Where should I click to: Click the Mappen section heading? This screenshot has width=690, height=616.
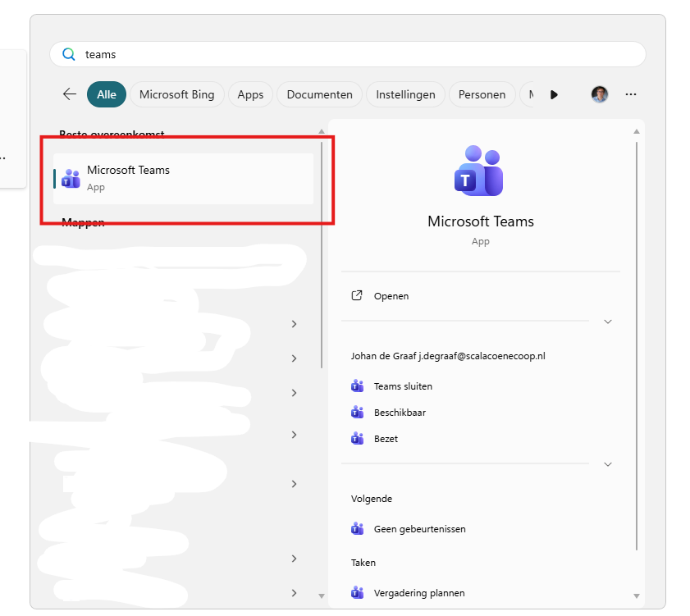(x=83, y=222)
